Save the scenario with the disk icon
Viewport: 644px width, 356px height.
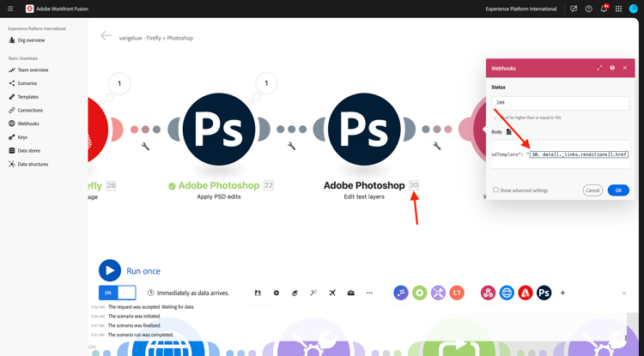[x=258, y=293]
